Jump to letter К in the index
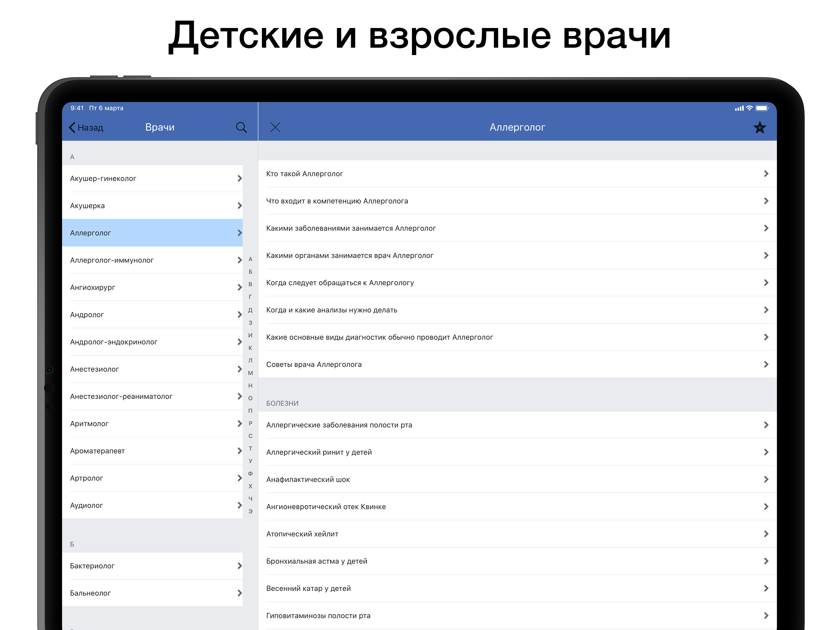840x630 pixels. 250,348
